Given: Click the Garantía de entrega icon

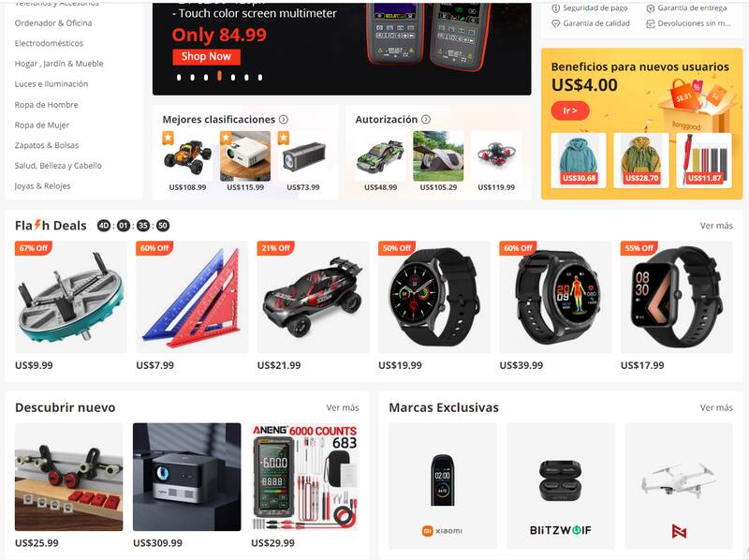Looking at the screenshot, I should tap(650, 8).
